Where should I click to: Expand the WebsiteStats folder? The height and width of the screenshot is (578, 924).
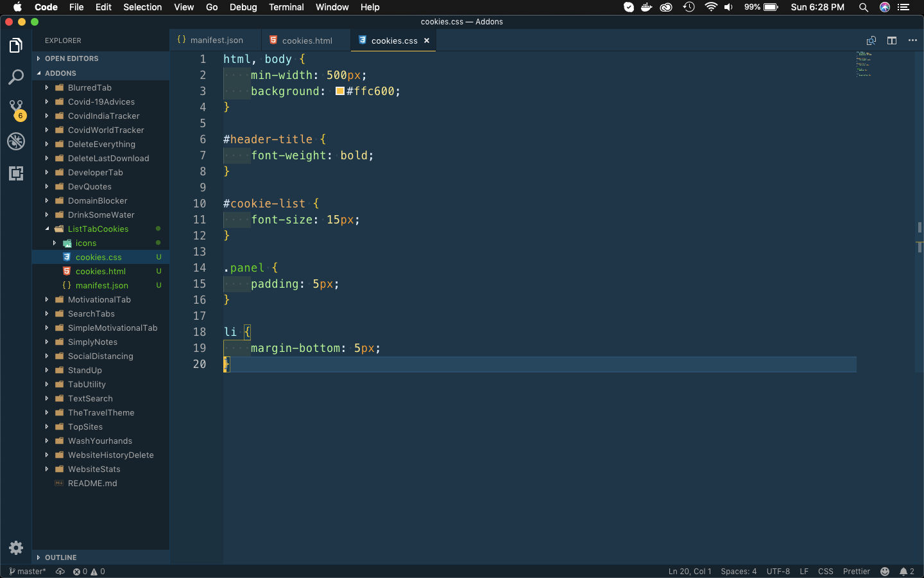click(x=101, y=469)
